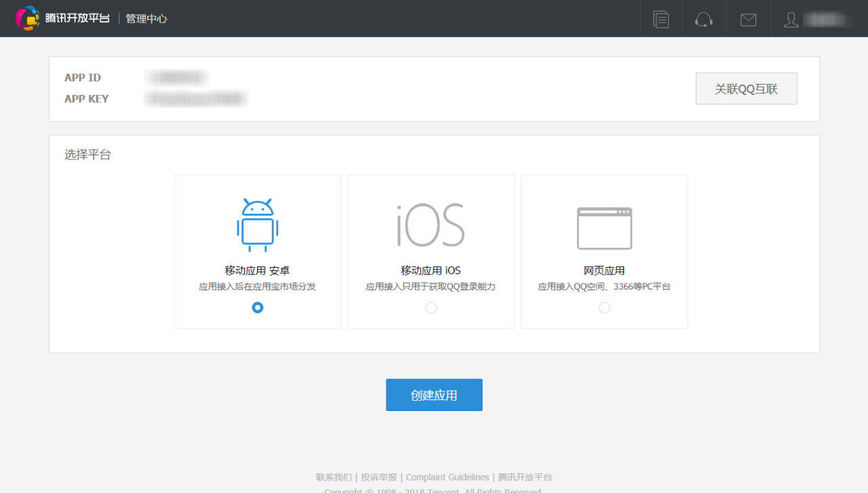Click the 移动应用 安卓 title text

coord(258,271)
